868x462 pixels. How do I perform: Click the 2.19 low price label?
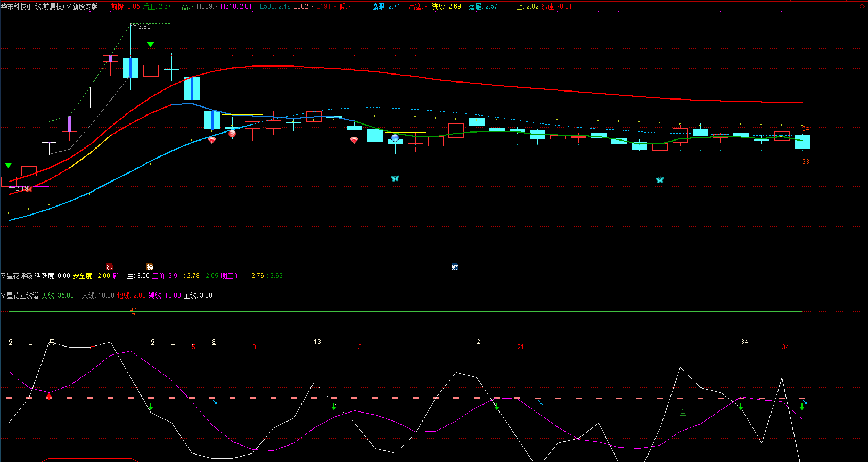pyautogui.click(x=21, y=188)
